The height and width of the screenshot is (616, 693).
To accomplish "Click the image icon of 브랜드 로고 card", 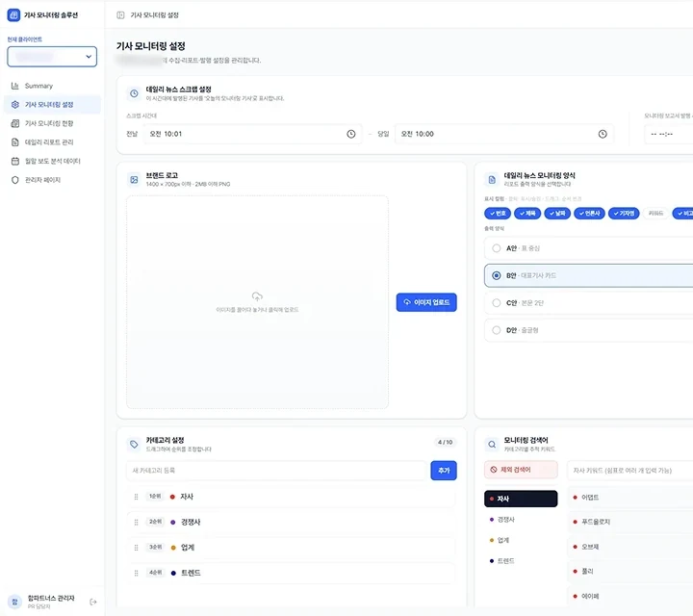I will point(134,179).
